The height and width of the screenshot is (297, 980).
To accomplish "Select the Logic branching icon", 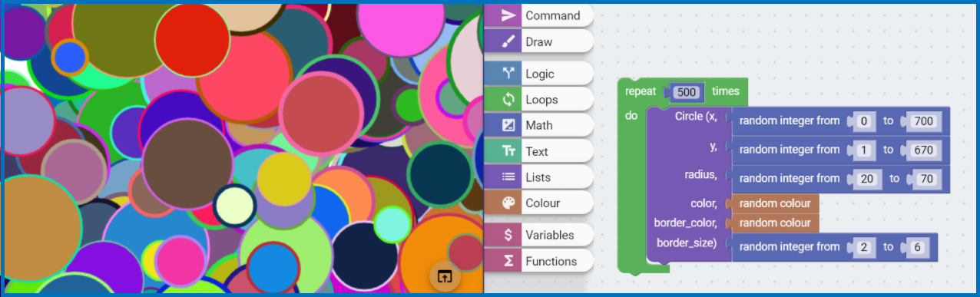I will click(508, 74).
